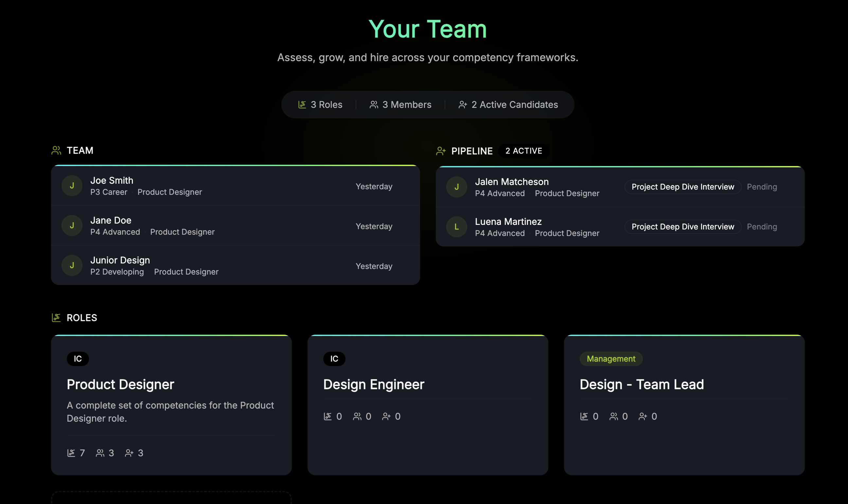Click the people icon next to TEAM heading
The width and height of the screenshot is (848, 504).
click(x=56, y=150)
